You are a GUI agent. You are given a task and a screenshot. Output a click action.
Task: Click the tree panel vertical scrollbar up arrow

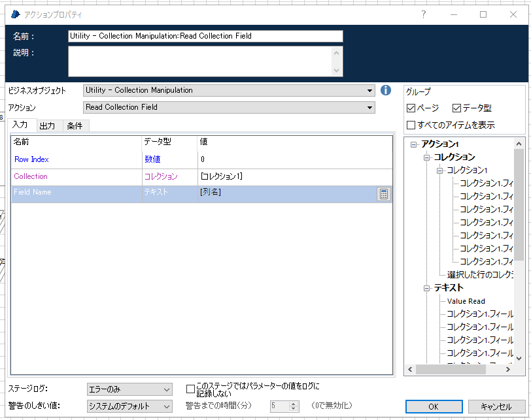point(519,144)
